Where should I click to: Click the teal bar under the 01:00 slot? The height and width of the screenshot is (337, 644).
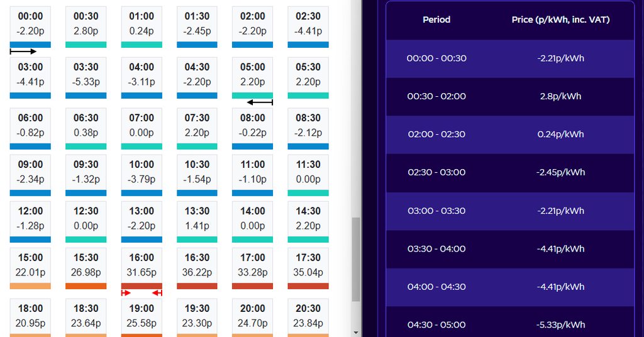(x=142, y=45)
